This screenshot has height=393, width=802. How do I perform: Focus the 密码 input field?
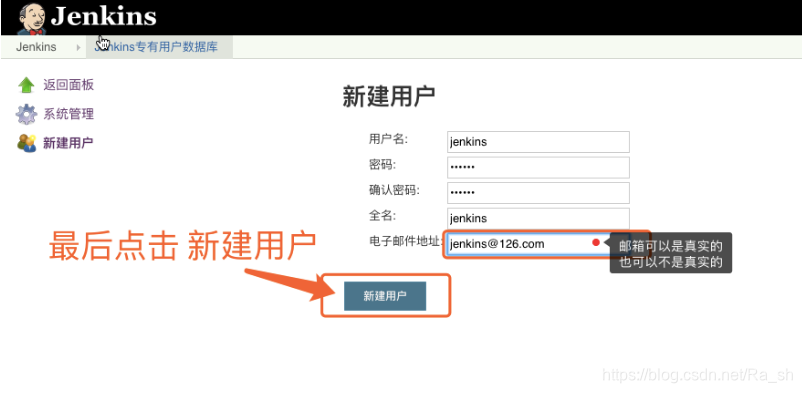point(538,167)
